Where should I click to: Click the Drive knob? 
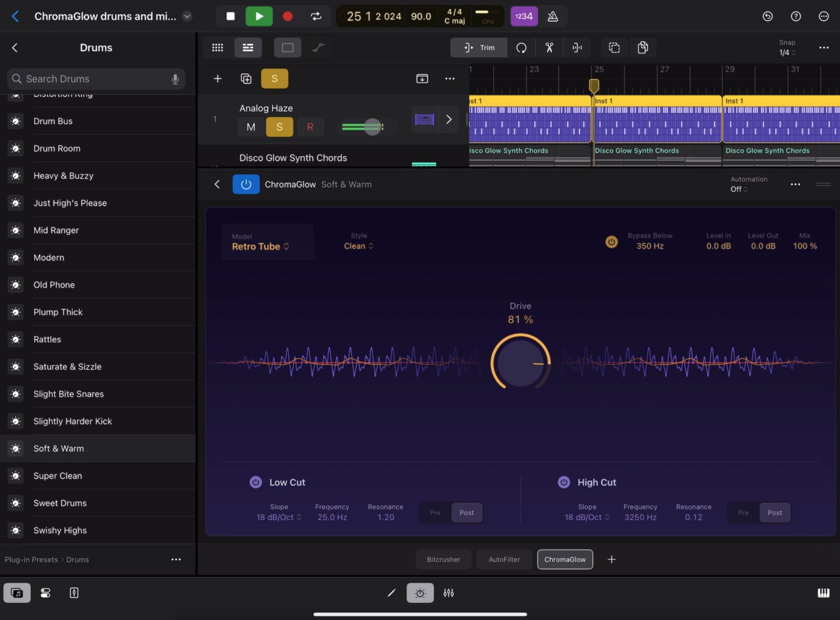tap(521, 362)
